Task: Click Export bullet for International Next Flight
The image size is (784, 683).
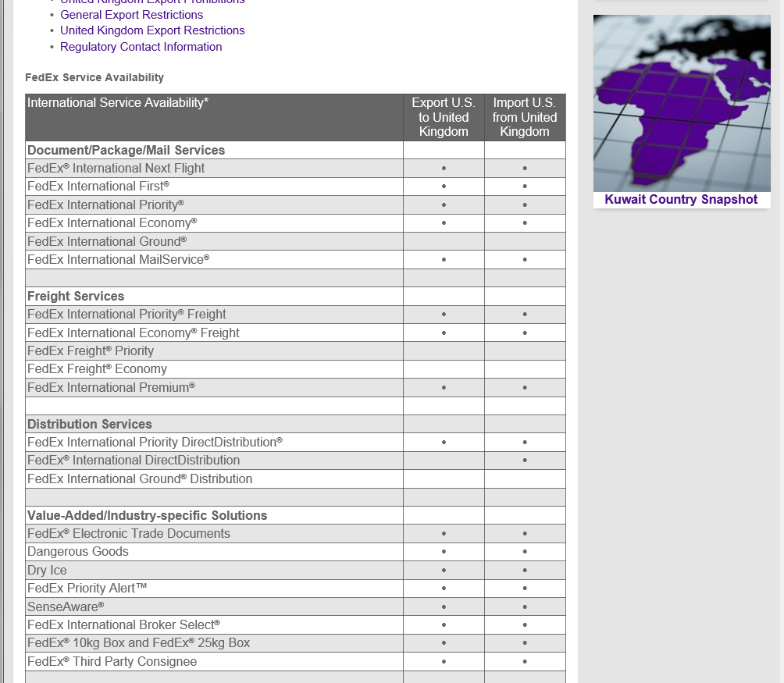Action: point(444,169)
